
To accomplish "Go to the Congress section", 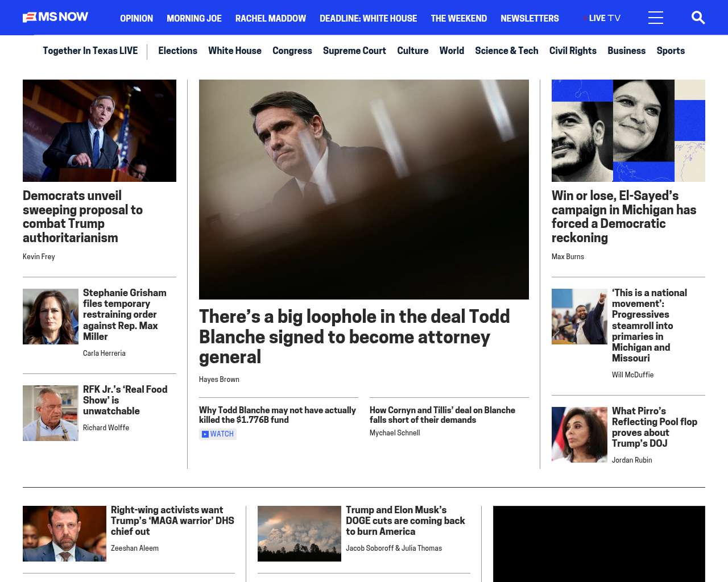I will 292,51.
